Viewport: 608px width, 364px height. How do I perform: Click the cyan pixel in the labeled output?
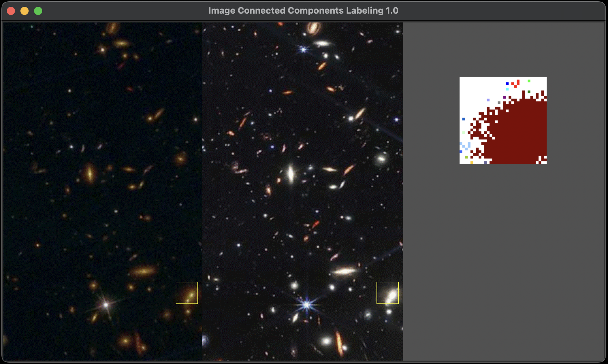(507, 89)
